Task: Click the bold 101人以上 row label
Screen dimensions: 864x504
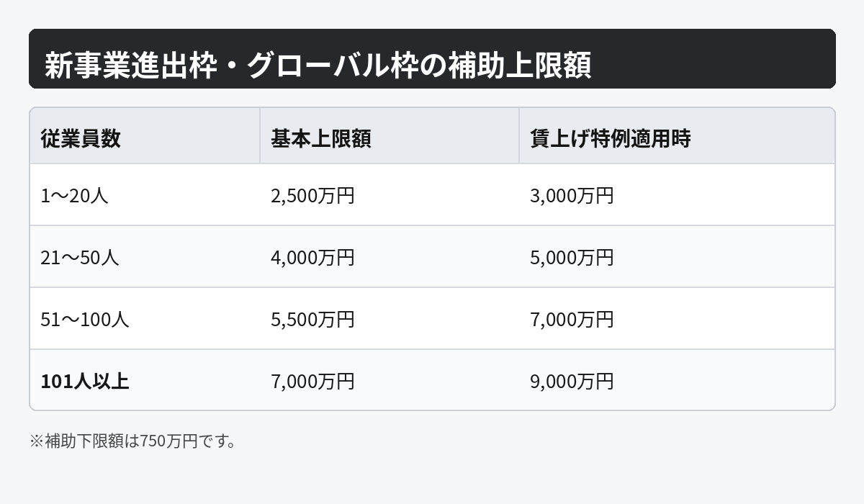Action: (x=85, y=382)
